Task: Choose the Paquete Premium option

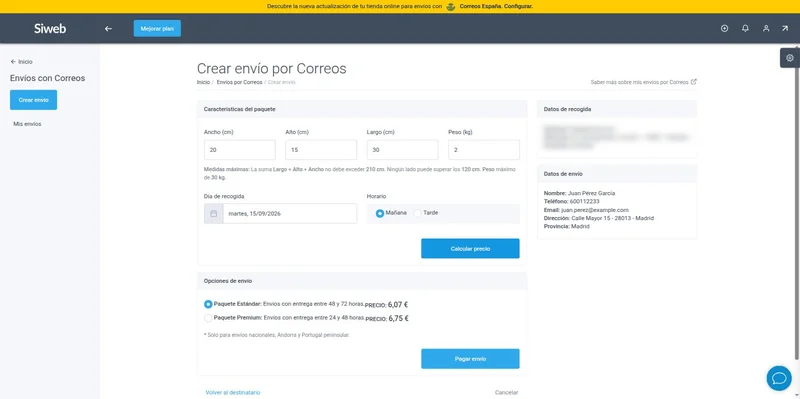Action: pyautogui.click(x=208, y=318)
